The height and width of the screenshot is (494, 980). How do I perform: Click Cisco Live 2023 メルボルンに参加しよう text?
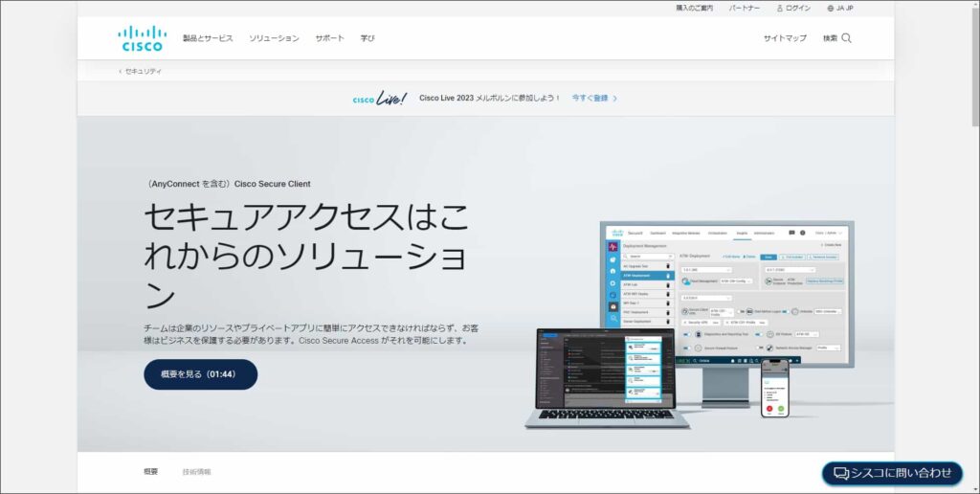[x=490, y=99]
